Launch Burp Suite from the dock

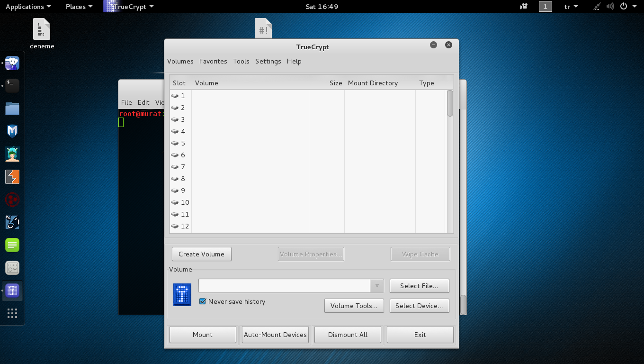pyautogui.click(x=12, y=177)
